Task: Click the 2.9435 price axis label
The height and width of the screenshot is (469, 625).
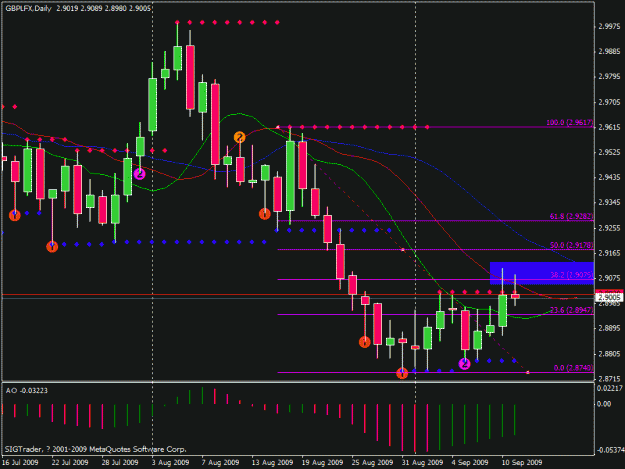Action: click(x=609, y=177)
